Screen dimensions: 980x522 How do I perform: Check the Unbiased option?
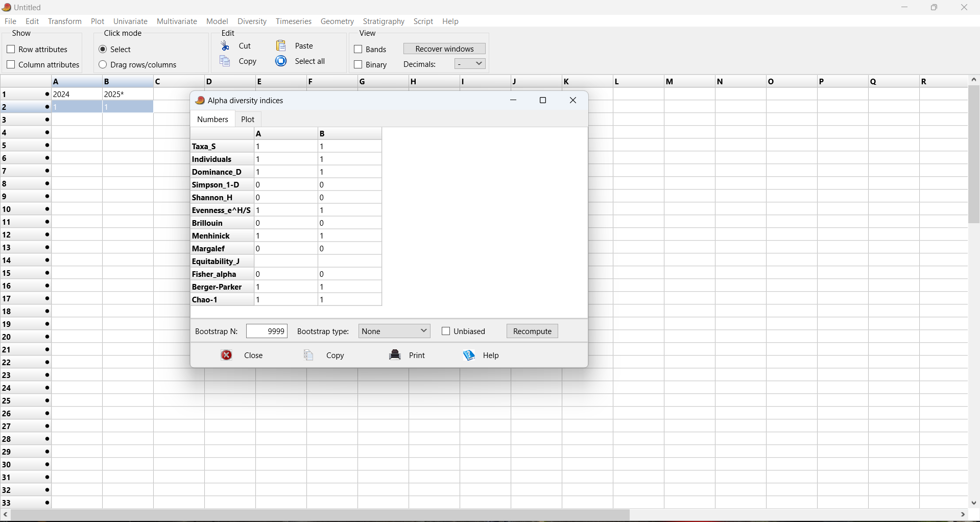pyautogui.click(x=446, y=331)
